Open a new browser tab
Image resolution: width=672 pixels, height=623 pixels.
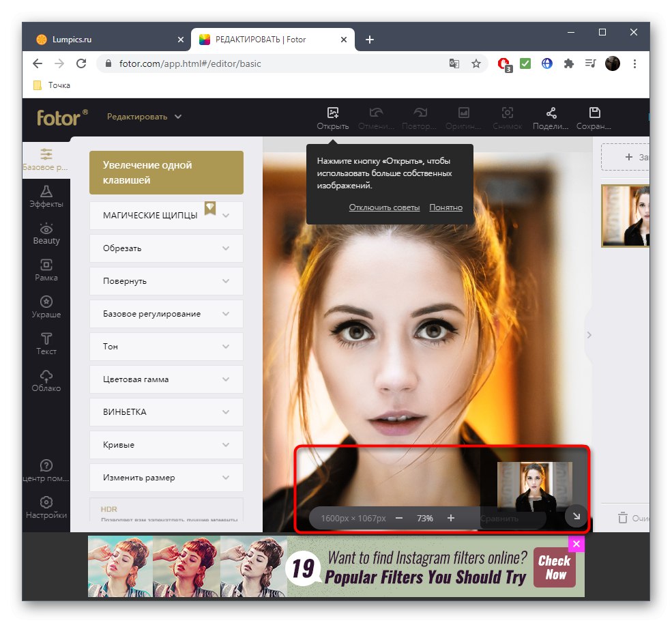pyautogui.click(x=369, y=40)
